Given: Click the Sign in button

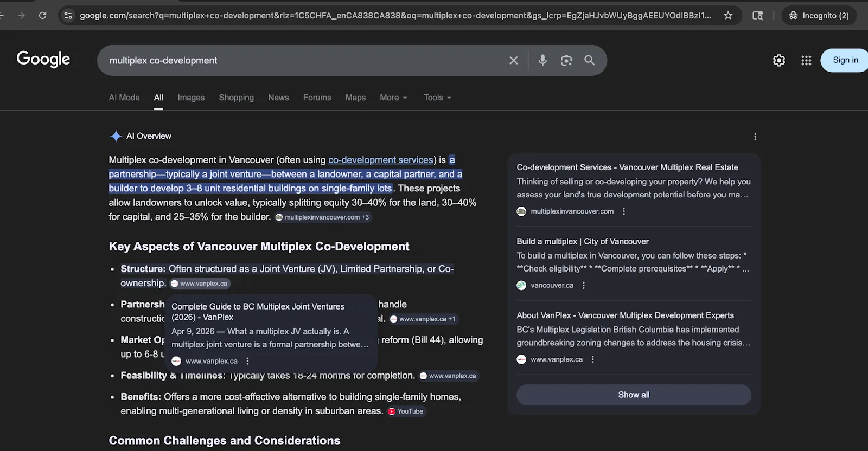Looking at the screenshot, I should (x=845, y=60).
